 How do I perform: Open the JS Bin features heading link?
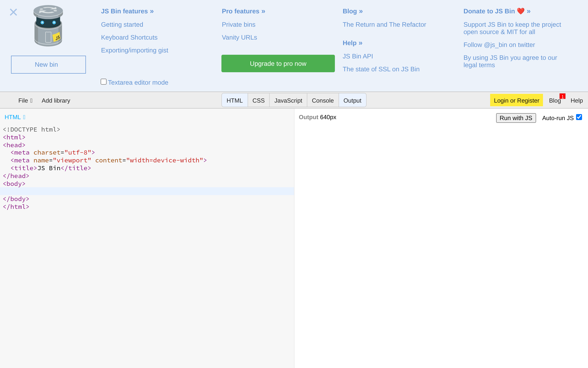pos(127,11)
